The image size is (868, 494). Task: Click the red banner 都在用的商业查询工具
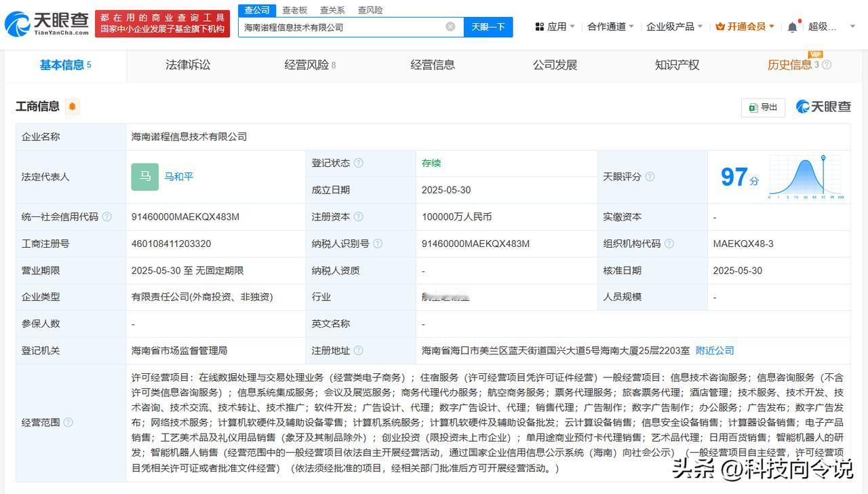[162, 23]
